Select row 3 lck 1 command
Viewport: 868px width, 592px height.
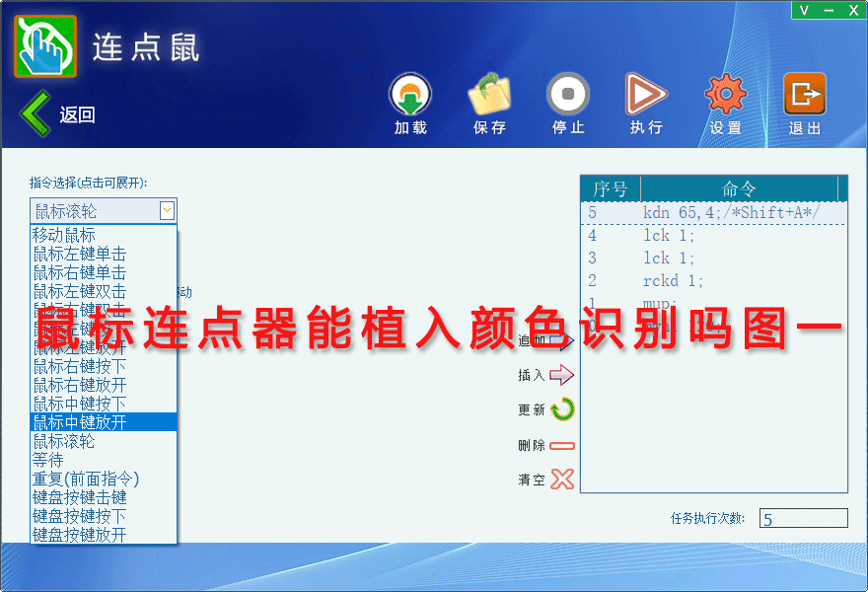713,259
